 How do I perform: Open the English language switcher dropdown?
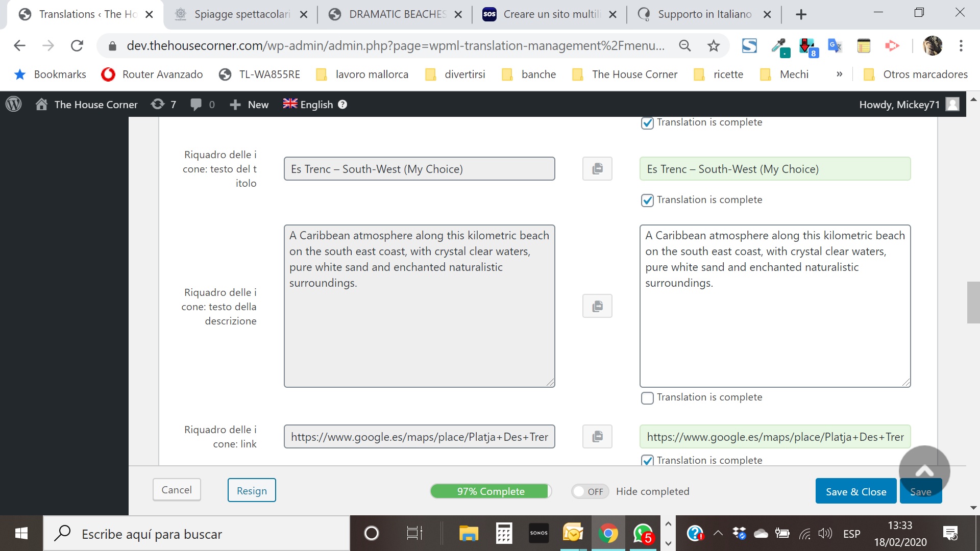[x=308, y=105]
